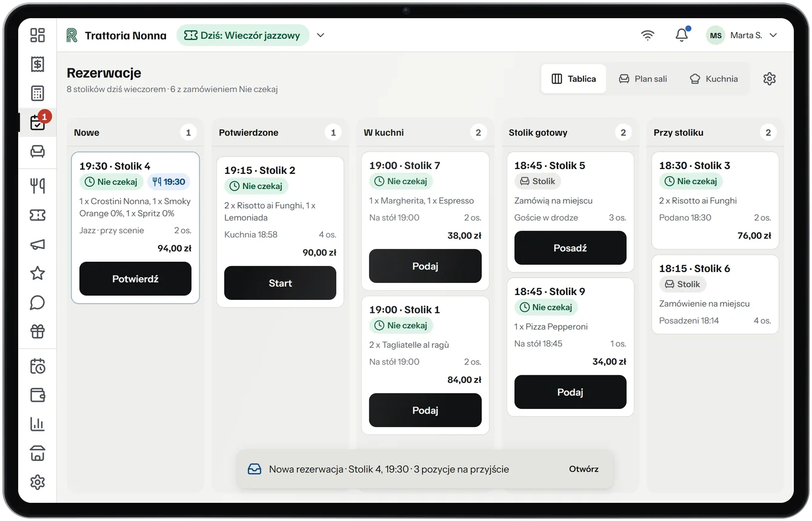Open the gift icon in the sidebar

pos(38,331)
